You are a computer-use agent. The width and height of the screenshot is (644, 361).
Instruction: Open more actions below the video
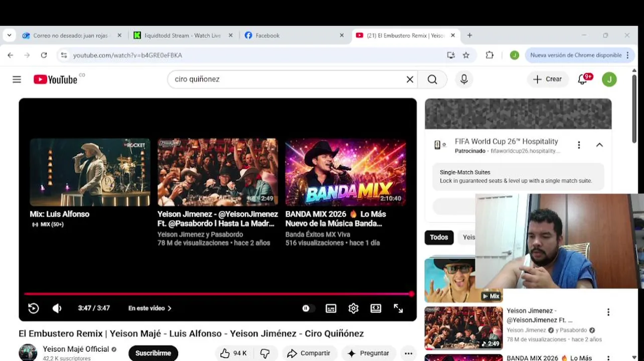(x=408, y=353)
